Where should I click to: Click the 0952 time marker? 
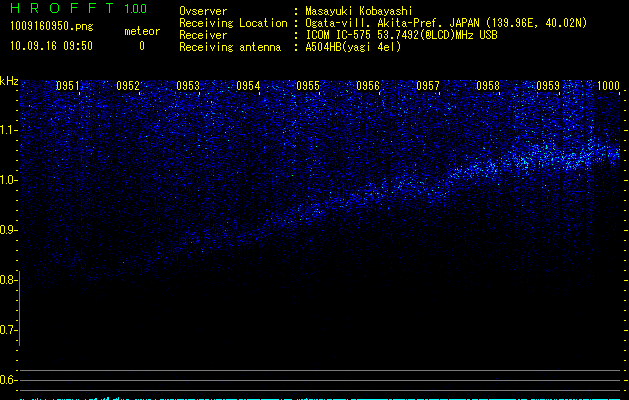(x=128, y=86)
